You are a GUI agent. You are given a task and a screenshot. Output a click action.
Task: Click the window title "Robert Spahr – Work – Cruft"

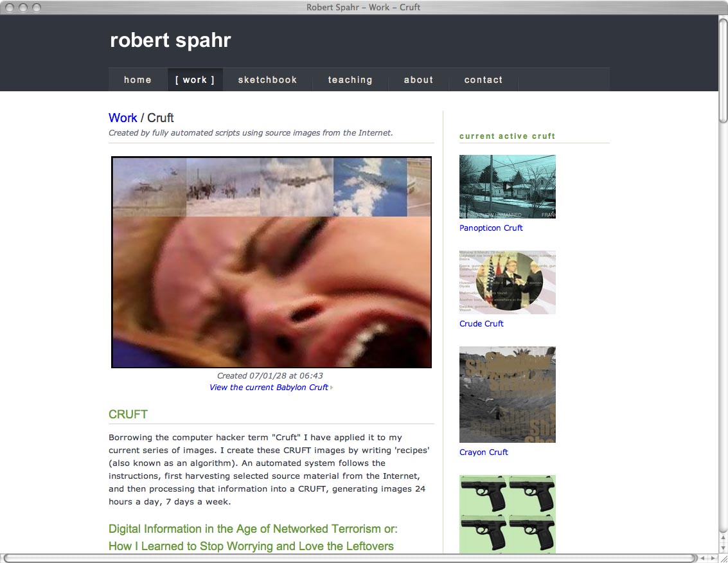364,8
